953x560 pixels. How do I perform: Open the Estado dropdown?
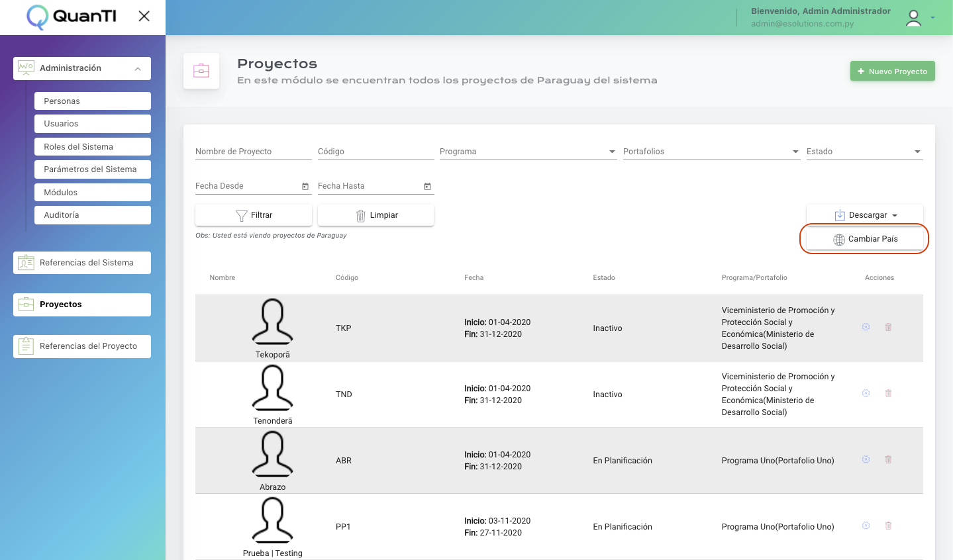click(864, 152)
